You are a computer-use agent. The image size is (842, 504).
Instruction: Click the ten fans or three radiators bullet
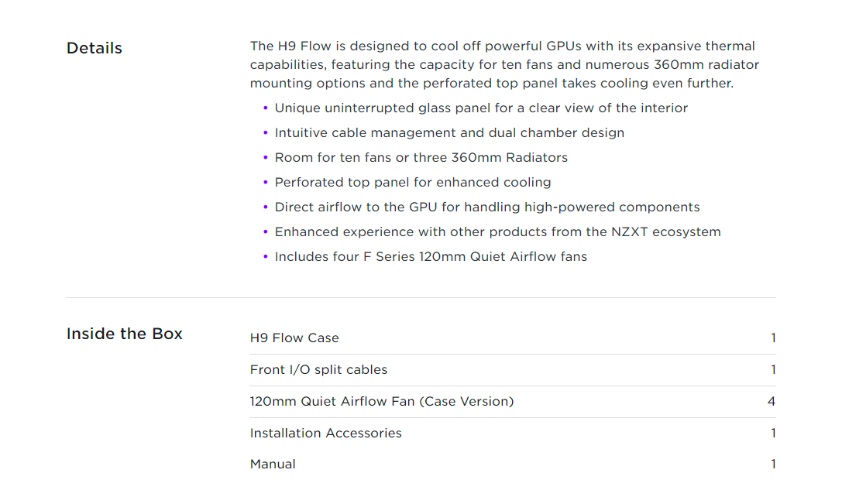point(421,158)
